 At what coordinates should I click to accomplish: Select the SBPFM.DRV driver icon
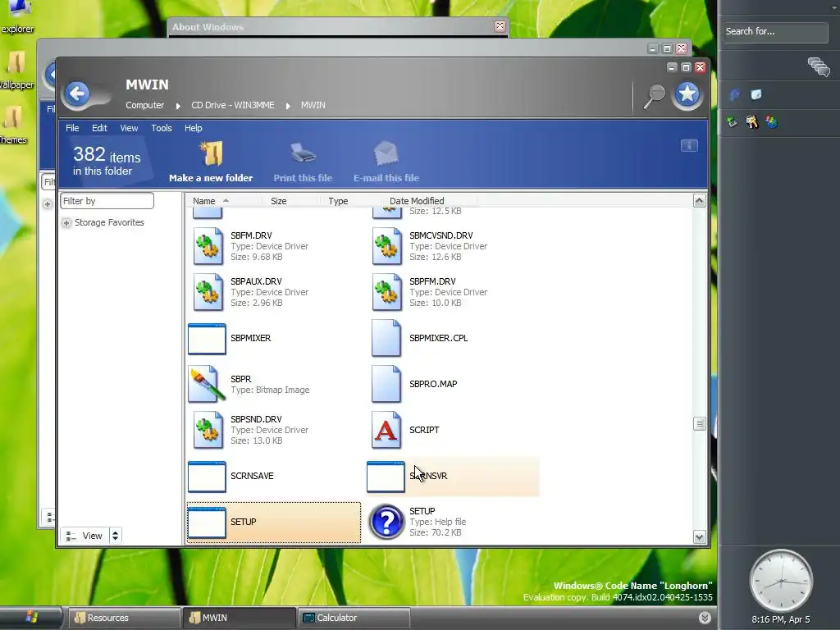(387, 292)
